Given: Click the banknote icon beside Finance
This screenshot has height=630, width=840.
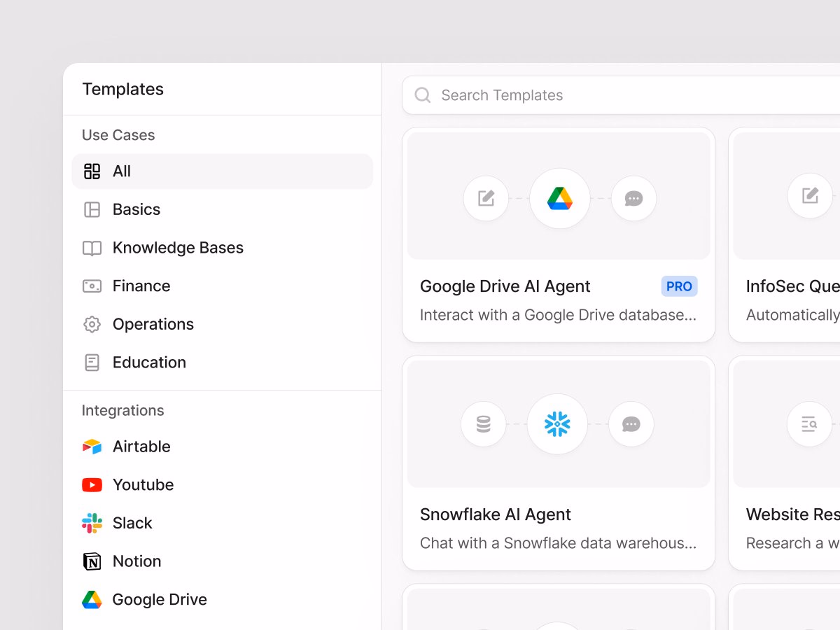Looking at the screenshot, I should pos(92,286).
